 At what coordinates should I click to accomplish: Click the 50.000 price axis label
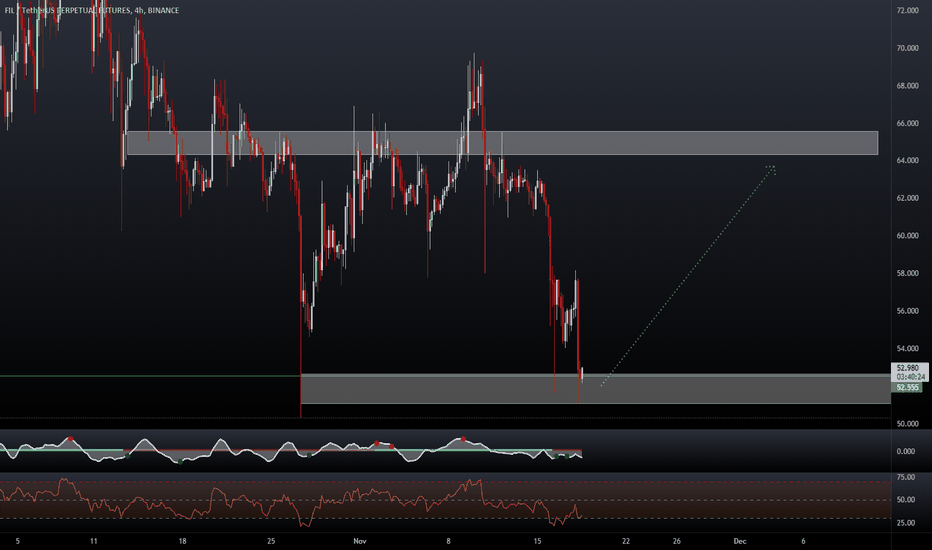908,424
